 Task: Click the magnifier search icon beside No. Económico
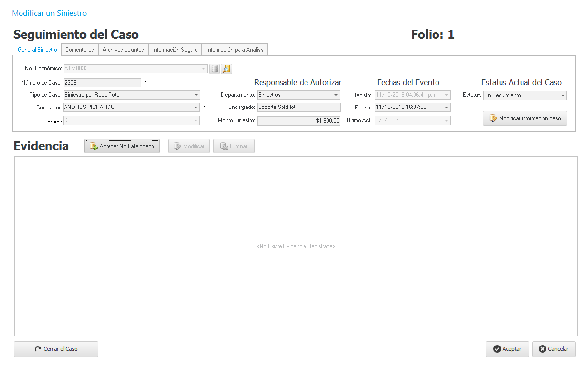click(226, 69)
